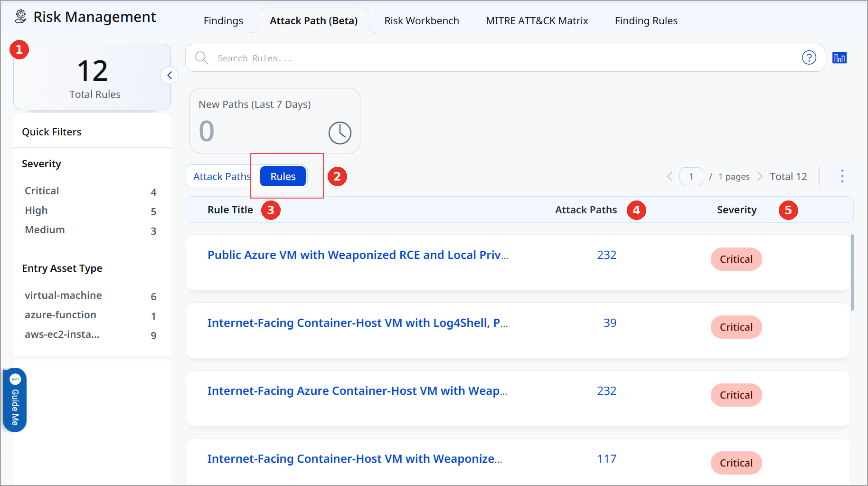Switch to the Findings tab
This screenshot has height=486, width=868.
coord(223,21)
